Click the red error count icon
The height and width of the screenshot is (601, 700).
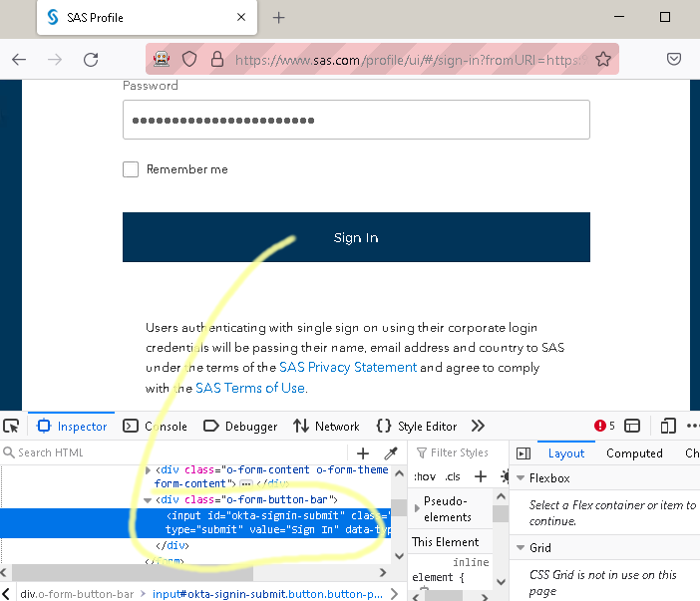[599, 426]
